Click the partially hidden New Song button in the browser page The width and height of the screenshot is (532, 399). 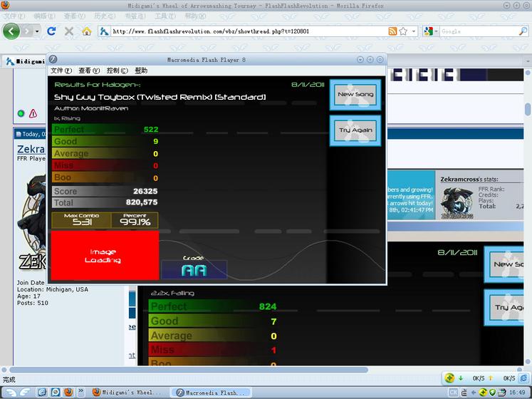tap(504, 264)
